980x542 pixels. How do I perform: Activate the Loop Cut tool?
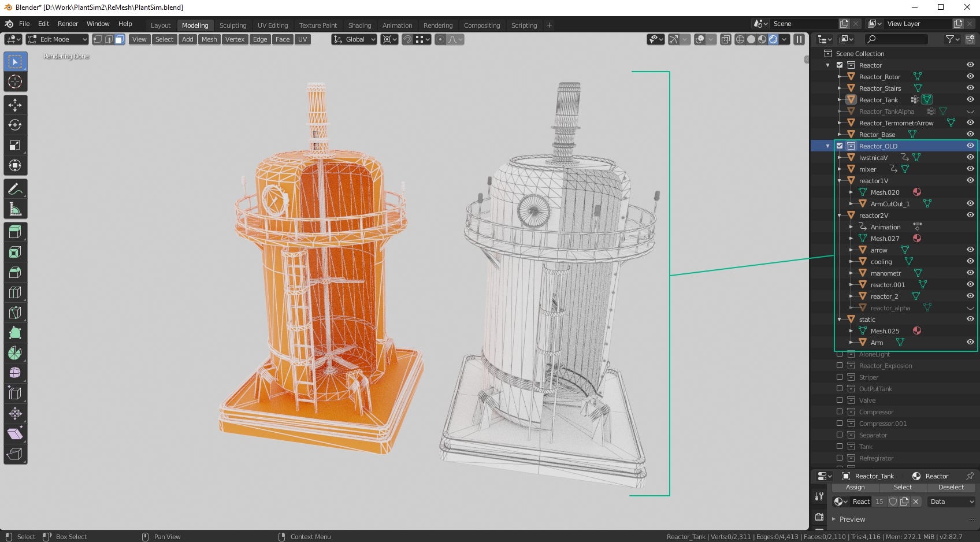[15, 292]
